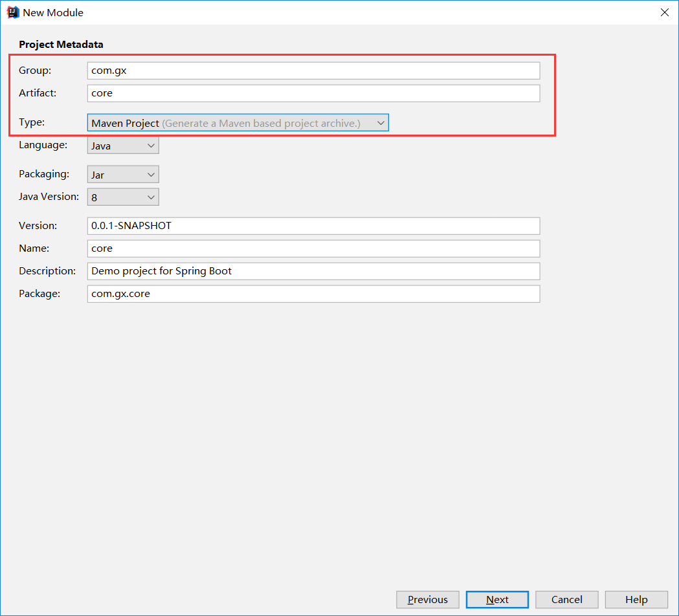Viewport: 679px width, 616px height.
Task: Focus the Package field com.gx.core
Action: click(x=313, y=294)
